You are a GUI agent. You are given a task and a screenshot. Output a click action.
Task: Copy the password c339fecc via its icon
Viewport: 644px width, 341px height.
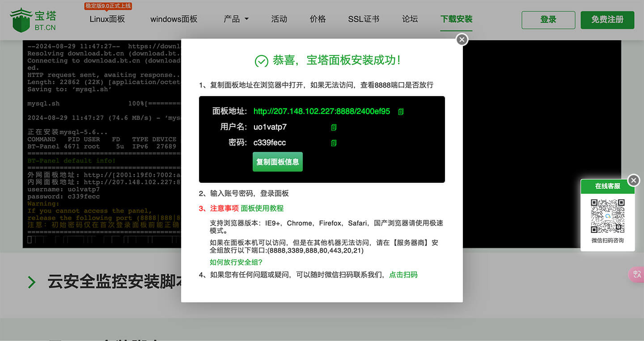point(333,143)
